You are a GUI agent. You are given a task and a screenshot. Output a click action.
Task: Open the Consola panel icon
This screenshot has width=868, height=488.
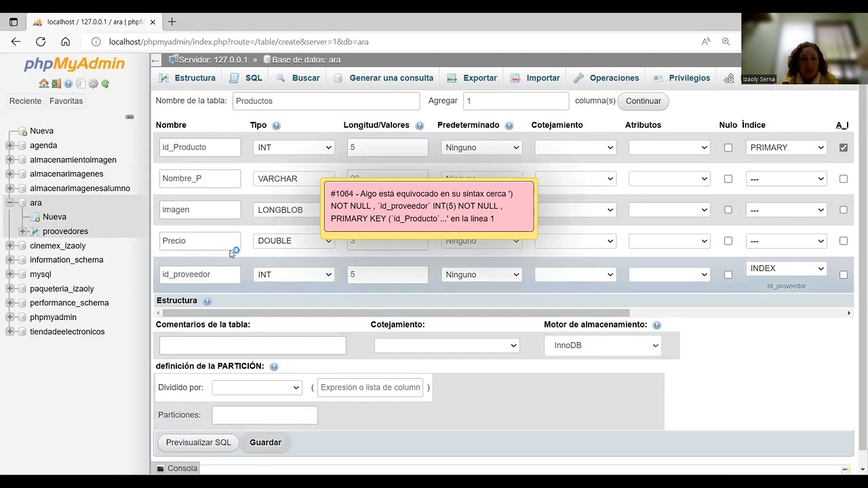tap(161, 468)
